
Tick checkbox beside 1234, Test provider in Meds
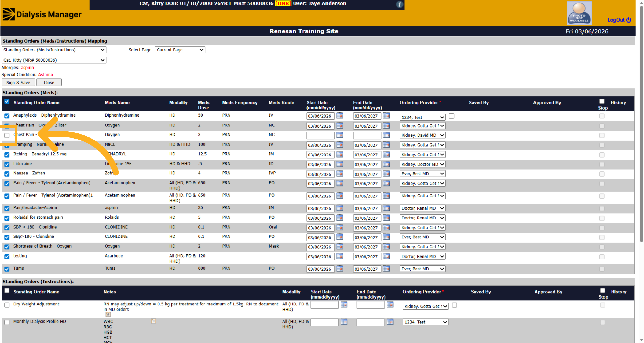tap(452, 116)
